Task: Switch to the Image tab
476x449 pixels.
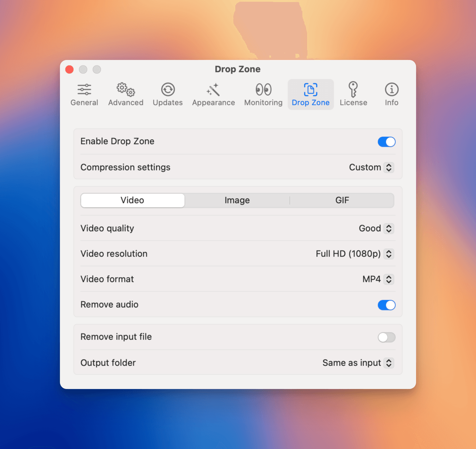Action: pos(237,200)
